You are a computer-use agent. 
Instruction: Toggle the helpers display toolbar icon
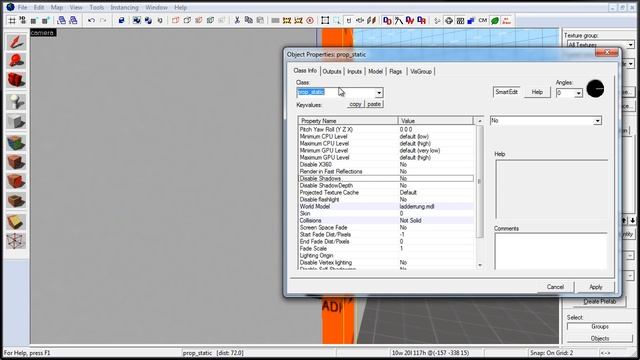pos(449,20)
